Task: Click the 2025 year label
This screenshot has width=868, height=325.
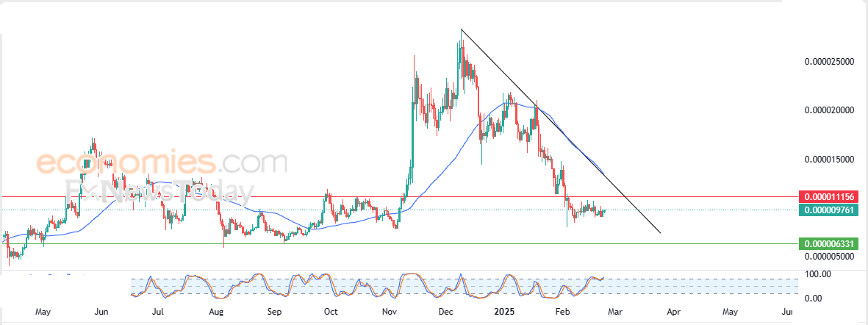Action: click(x=505, y=312)
